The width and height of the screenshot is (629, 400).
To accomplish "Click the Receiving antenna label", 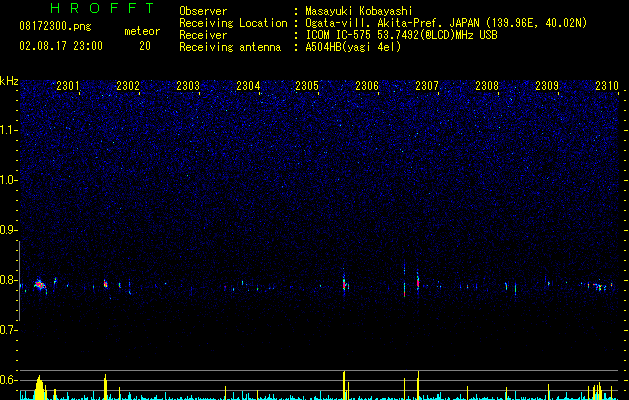I will pos(230,47).
